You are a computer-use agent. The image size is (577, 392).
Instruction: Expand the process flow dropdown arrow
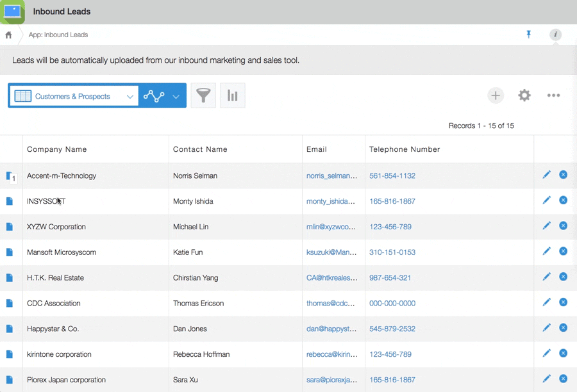click(176, 96)
